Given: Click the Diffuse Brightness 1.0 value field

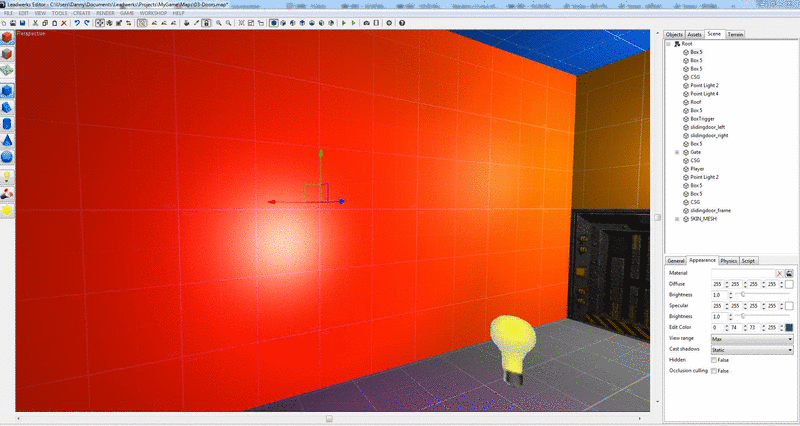Looking at the screenshot, I should point(719,295).
